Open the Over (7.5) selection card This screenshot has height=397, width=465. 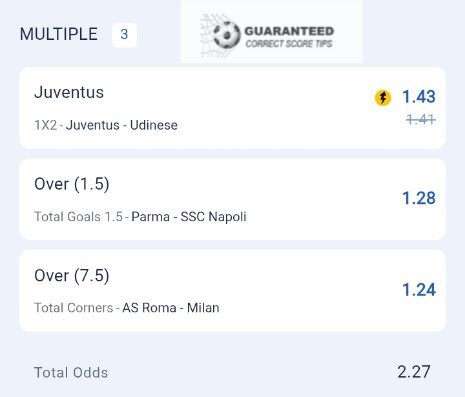pos(232,291)
